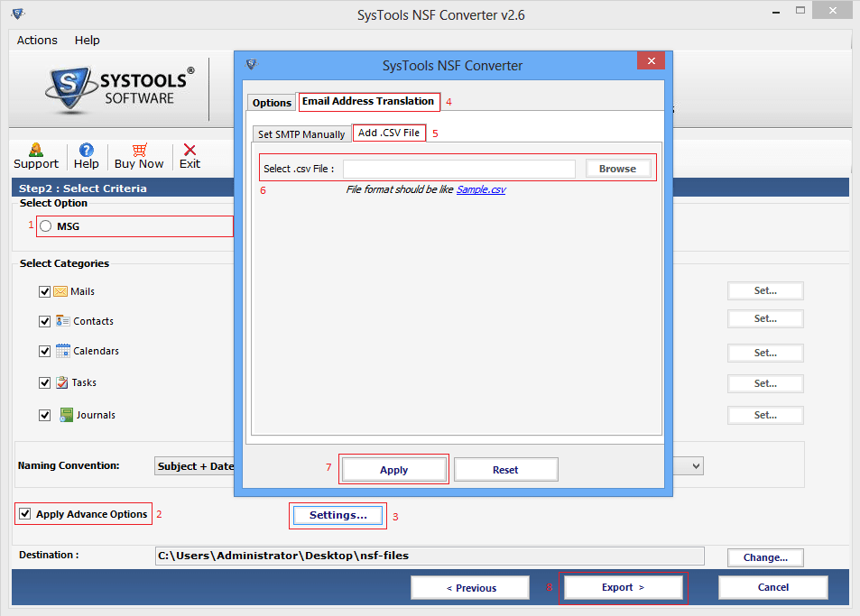Click the SysTools Software logo
This screenshot has width=860, height=616.
(x=120, y=90)
